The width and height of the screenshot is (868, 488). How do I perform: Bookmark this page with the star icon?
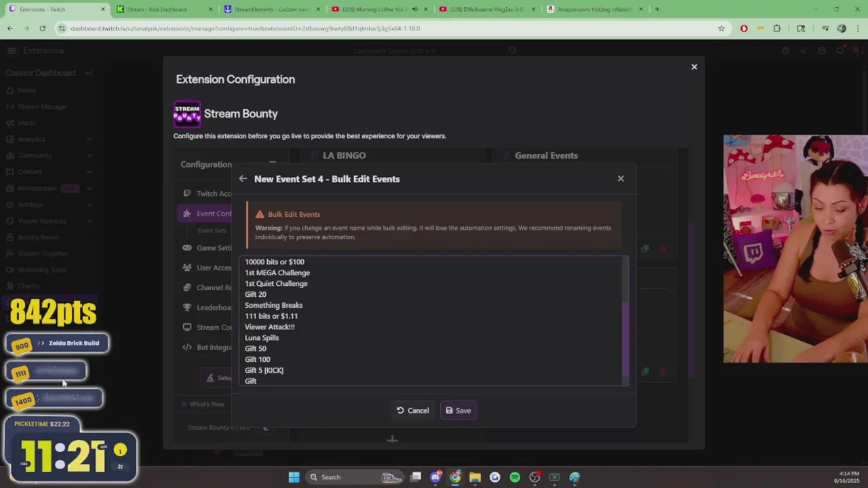722,28
